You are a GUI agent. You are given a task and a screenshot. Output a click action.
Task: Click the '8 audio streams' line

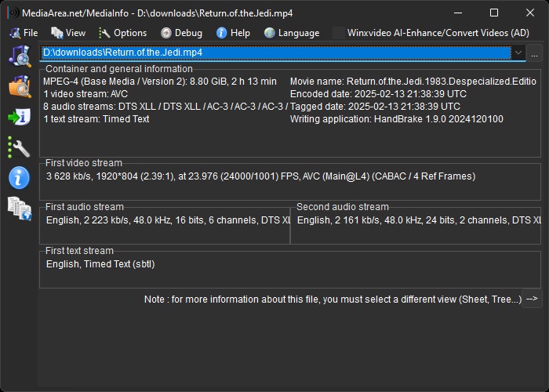(x=165, y=107)
